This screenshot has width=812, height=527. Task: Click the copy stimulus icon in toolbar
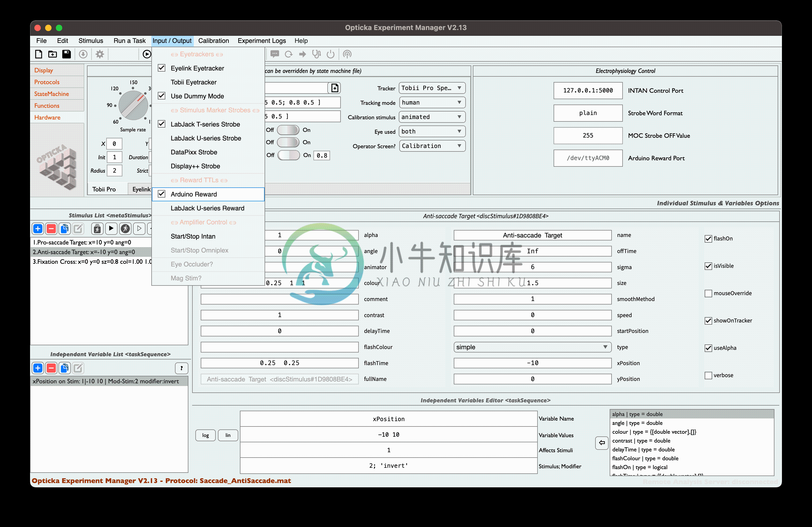[x=66, y=231]
